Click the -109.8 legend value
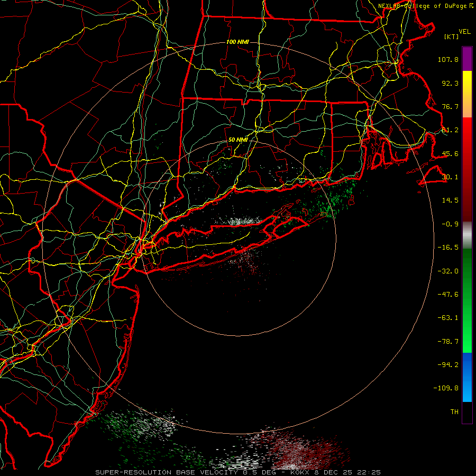Image resolution: width=476 pixels, height=476 pixels. tap(446, 388)
